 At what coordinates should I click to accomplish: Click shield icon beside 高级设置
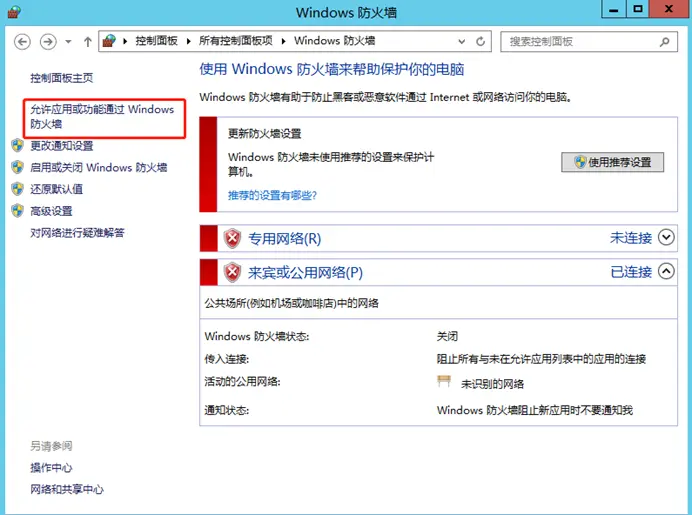18,211
